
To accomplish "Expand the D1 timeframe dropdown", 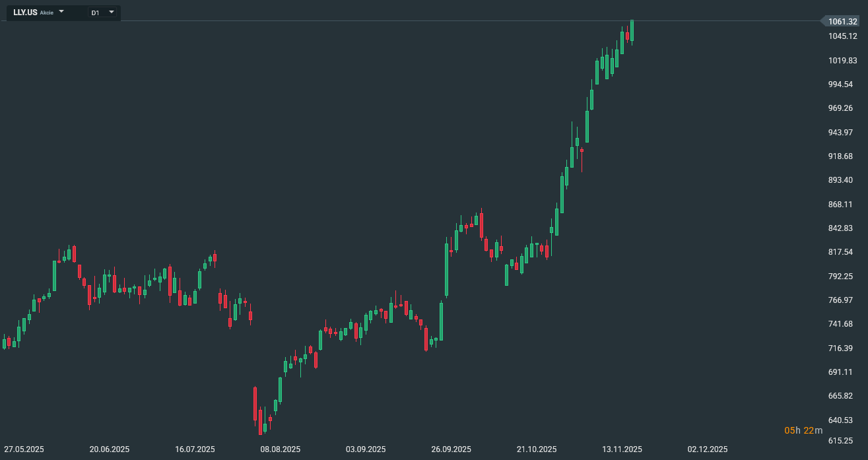I will pos(111,12).
